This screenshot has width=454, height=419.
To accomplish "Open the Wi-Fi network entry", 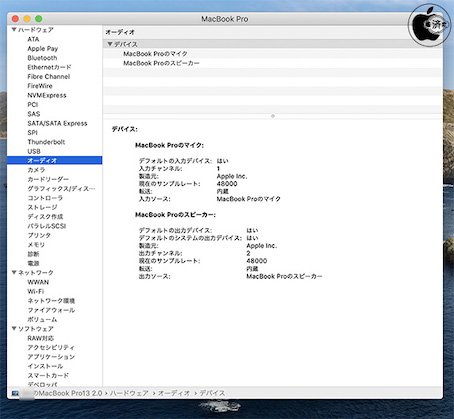I will coord(36,291).
